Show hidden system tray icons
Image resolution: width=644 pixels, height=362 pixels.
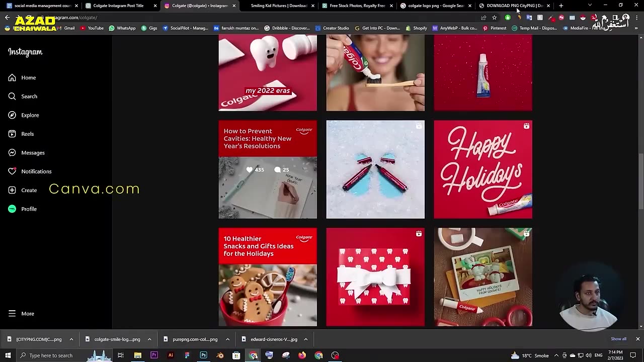(557, 355)
